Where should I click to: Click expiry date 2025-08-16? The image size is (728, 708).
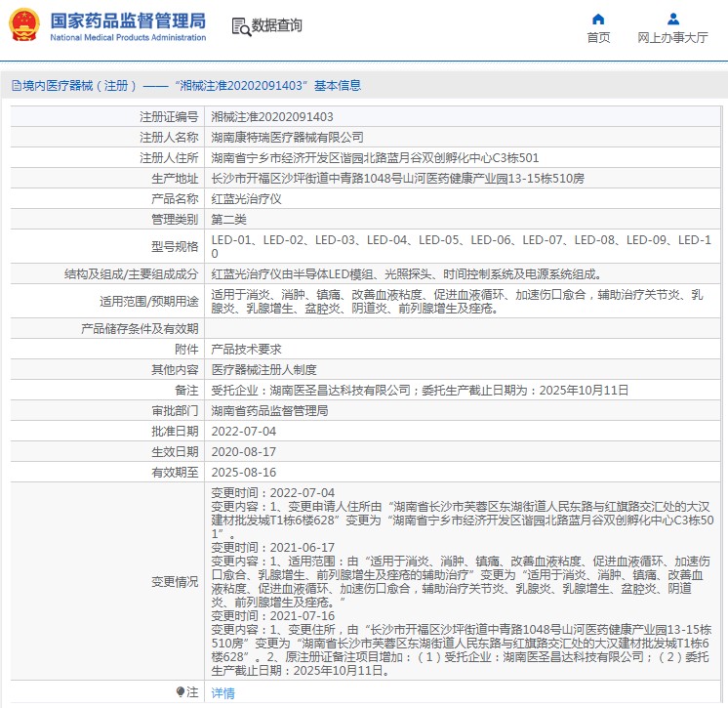243,472
